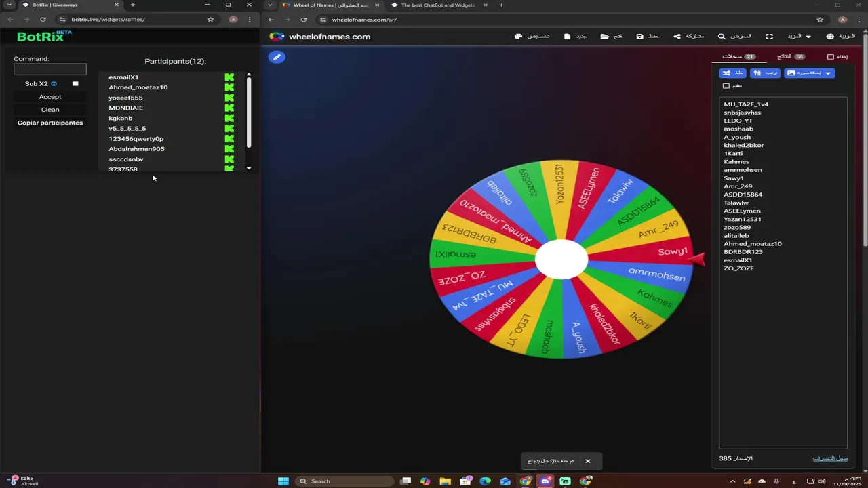
Task: Open the gallery search magnifier icon
Action: pyautogui.click(x=722, y=37)
